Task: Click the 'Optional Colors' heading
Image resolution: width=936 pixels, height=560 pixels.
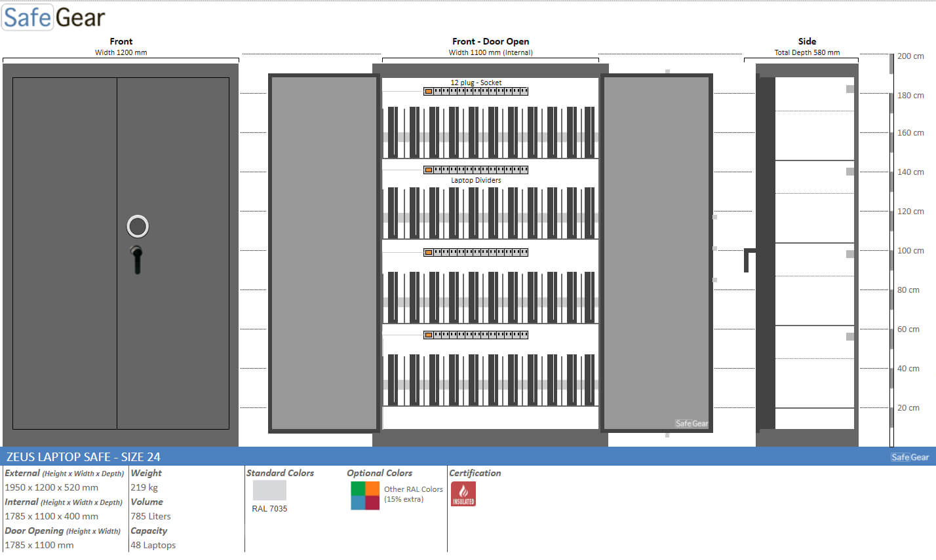Action: (380, 473)
